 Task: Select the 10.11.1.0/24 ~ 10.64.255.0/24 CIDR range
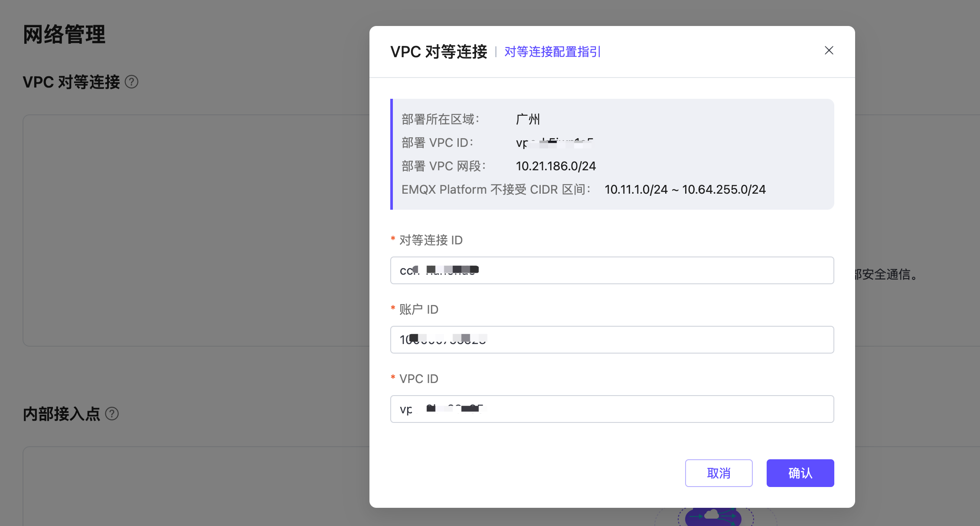pos(685,189)
